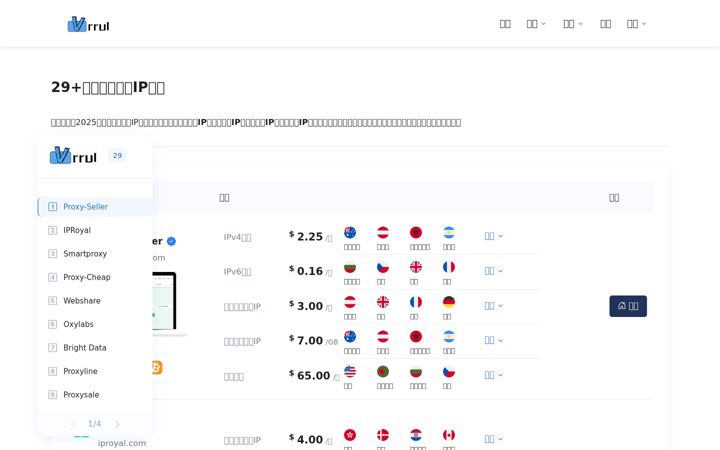Click the Vrrul logo in the sidebar panel
The width and height of the screenshot is (720, 450).
[x=73, y=156]
